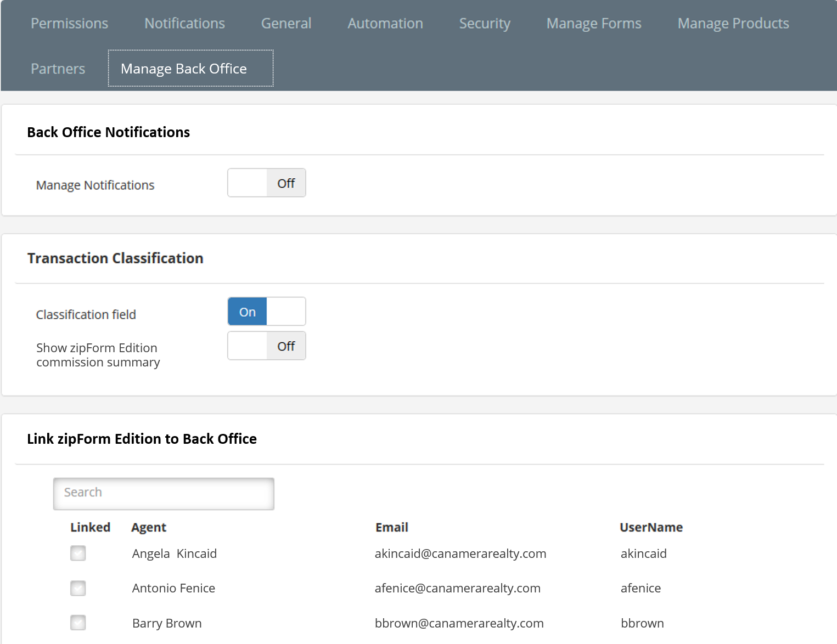Enable Show zipForm Edition commission summary

(267, 346)
